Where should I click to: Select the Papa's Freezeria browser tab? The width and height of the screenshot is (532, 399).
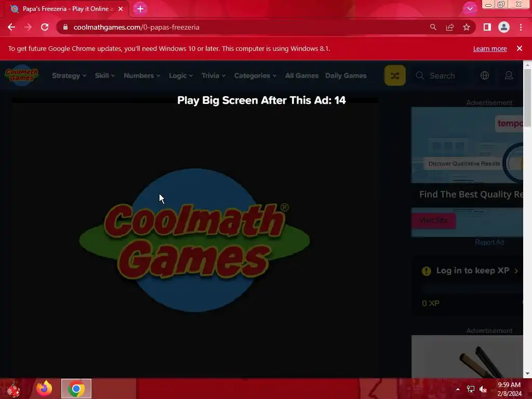[66, 9]
